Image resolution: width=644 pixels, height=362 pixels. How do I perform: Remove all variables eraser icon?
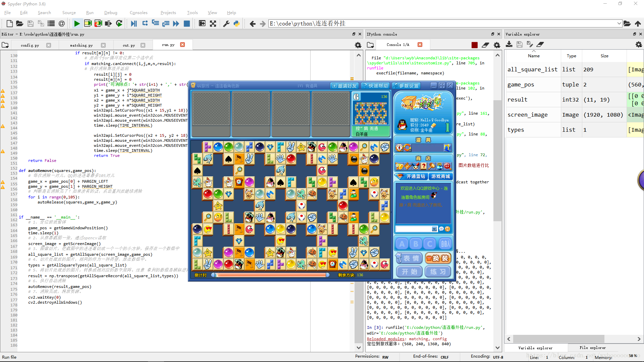point(540,44)
